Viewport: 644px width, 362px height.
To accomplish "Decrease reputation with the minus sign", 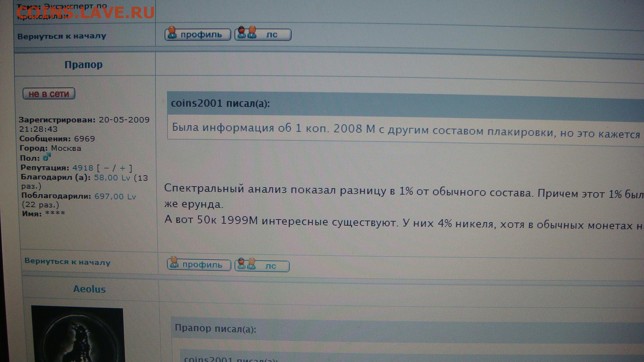I will click(x=106, y=168).
